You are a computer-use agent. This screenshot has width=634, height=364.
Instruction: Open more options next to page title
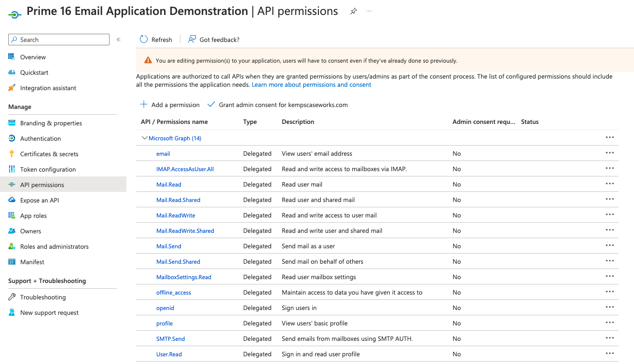coord(370,12)
